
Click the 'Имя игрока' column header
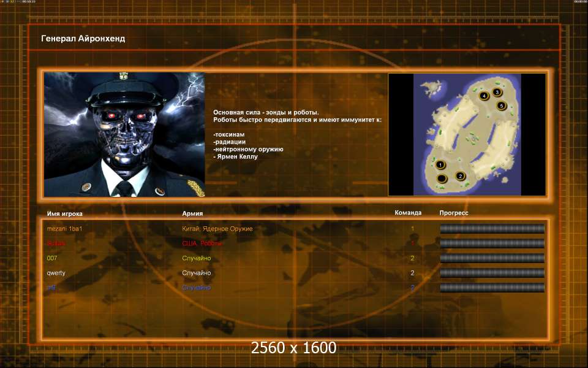pyautogui.click(x=64, y=213)
